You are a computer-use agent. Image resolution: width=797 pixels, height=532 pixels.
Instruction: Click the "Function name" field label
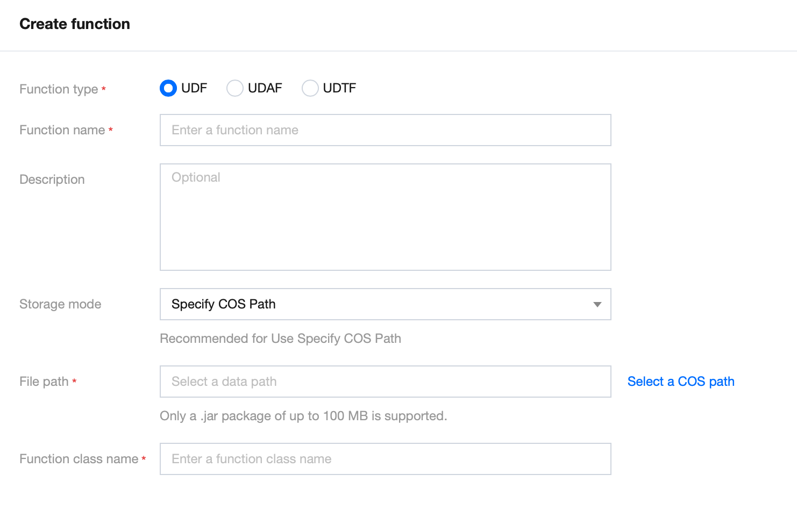(x=62, y=130)
